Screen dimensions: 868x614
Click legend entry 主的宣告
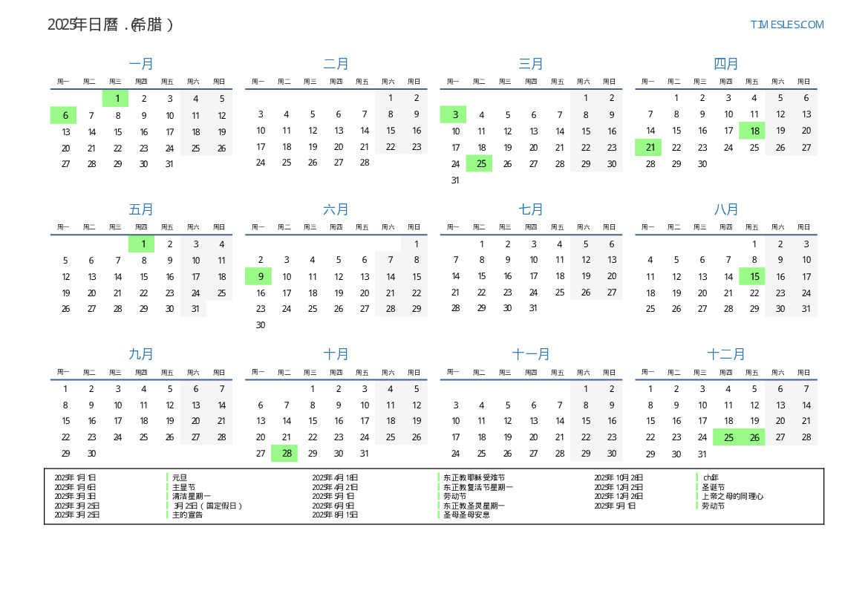point(187,515)
